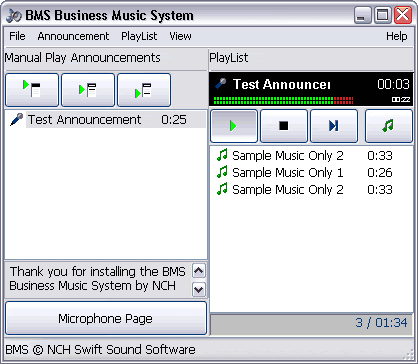Stop playback with the black square button

[284, 126]
